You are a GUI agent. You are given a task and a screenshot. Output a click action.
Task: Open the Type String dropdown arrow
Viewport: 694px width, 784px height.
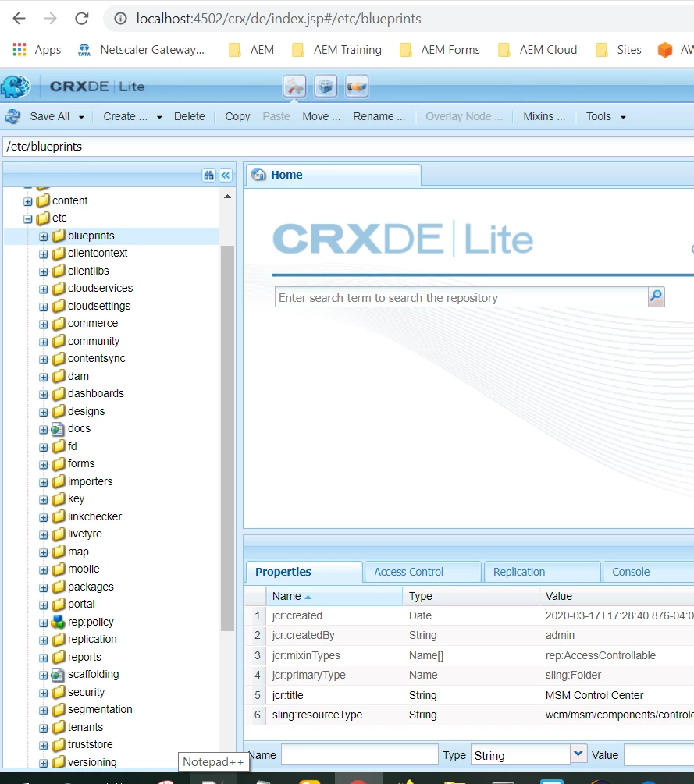578,754
